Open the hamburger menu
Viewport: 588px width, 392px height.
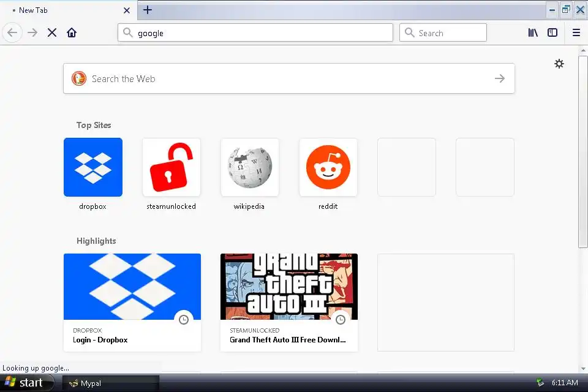tap(576, 32)
